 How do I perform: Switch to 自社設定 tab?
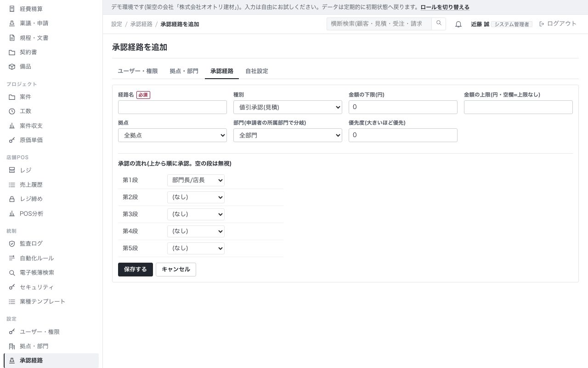[257, 71]
